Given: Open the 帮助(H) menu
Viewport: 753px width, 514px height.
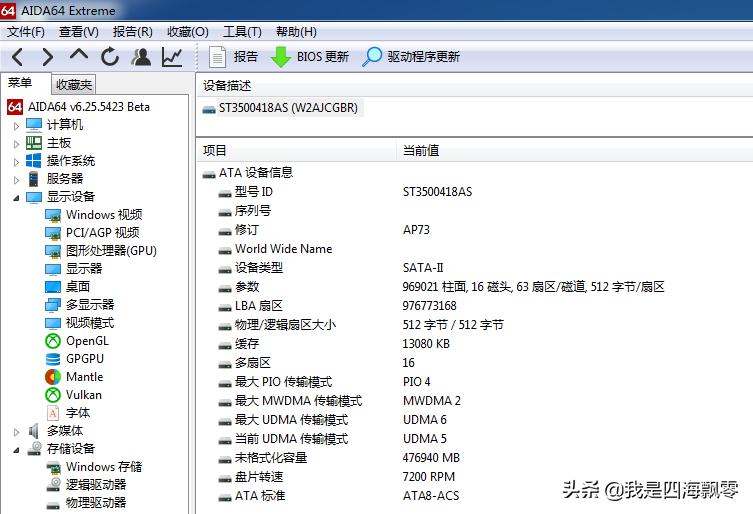Looking at the screenshot, I should [x=296, y=32].
